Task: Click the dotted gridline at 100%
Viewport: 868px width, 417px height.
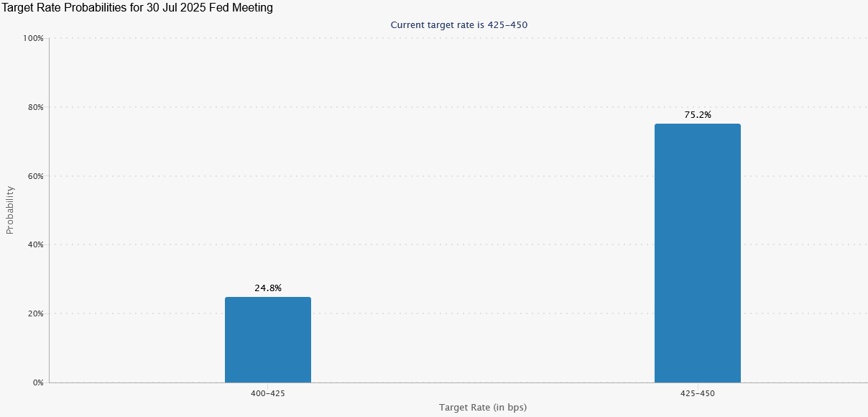Action: 460,38
